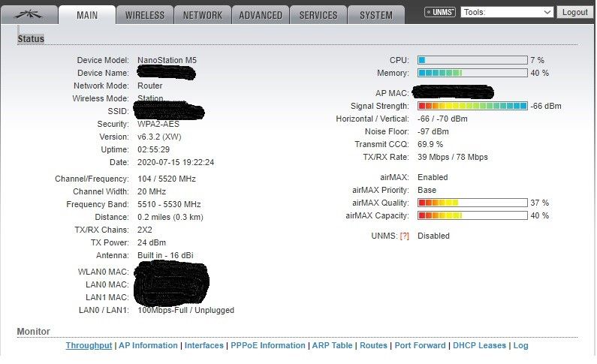Click the Signal Strength bar
The image size is (597, 364).
(472, 106)
